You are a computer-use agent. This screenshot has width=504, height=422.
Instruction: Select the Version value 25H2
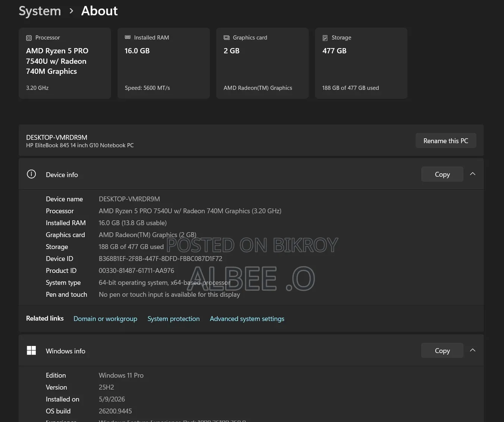tap(106, 387)
